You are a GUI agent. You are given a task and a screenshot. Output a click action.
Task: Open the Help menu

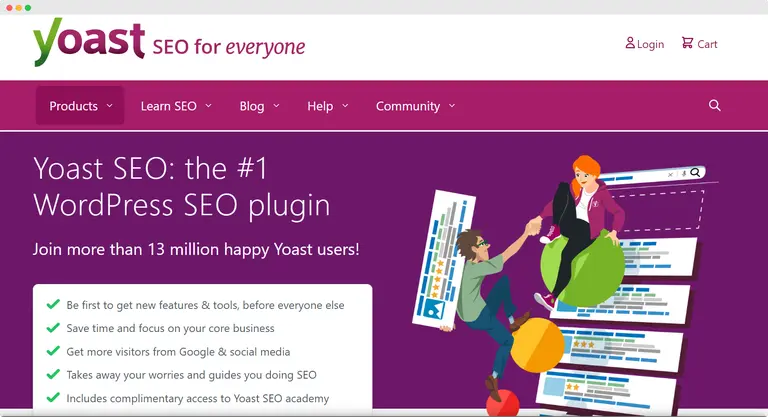(328, 106)
